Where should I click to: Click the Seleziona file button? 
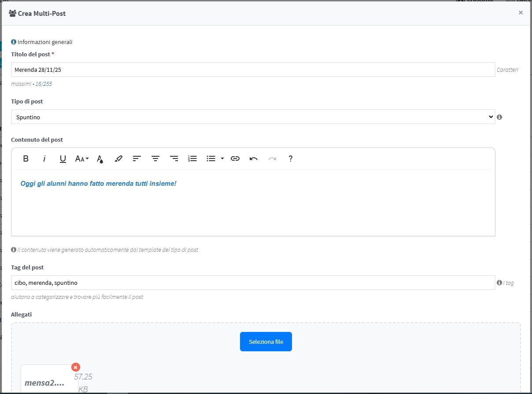(266, 342)
